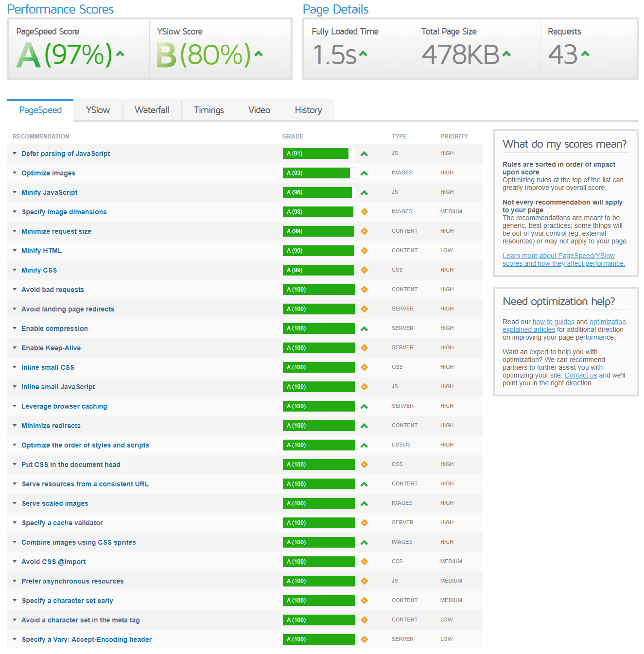Expand the Optimize images row triangle
Screen dimensions: 644x654
coord(15,173)
